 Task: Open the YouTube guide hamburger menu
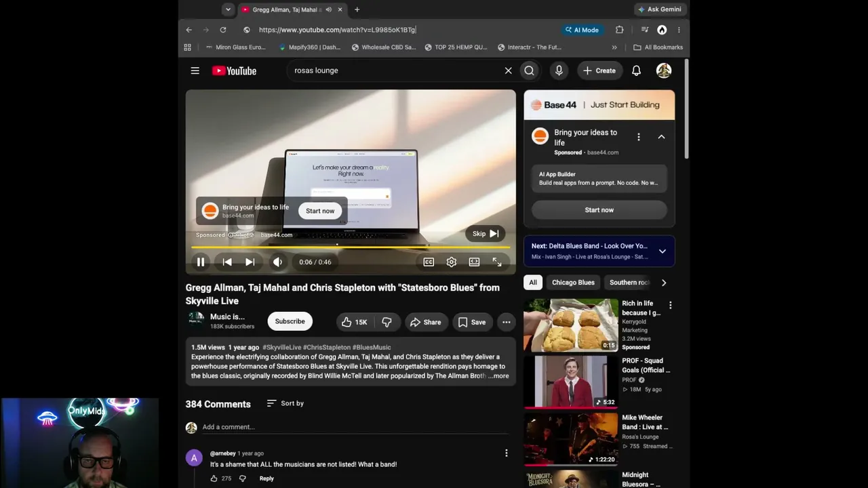[195, 70]
